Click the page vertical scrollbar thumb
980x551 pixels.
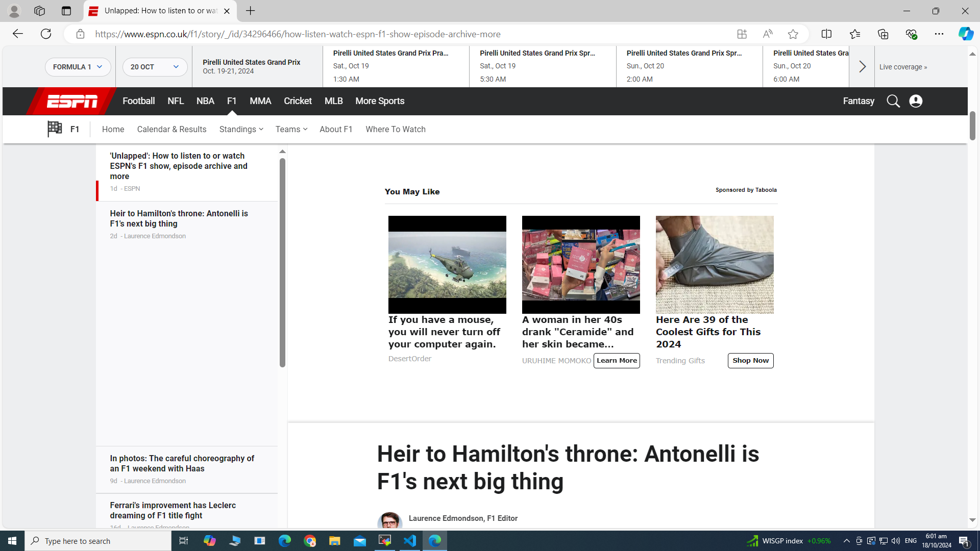pyautogui.click(x=972, y=125)
